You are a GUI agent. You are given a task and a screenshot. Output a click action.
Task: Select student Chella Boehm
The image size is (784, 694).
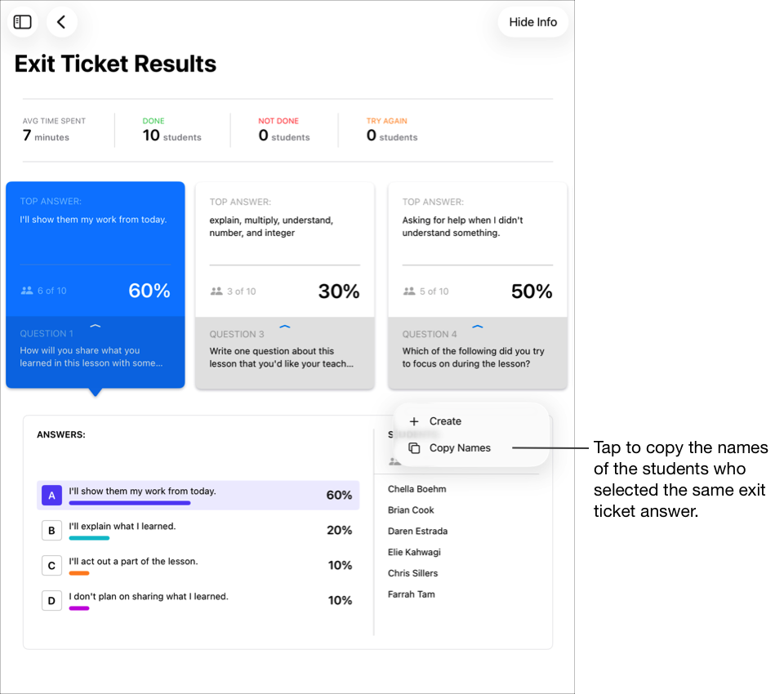(418, 488)
